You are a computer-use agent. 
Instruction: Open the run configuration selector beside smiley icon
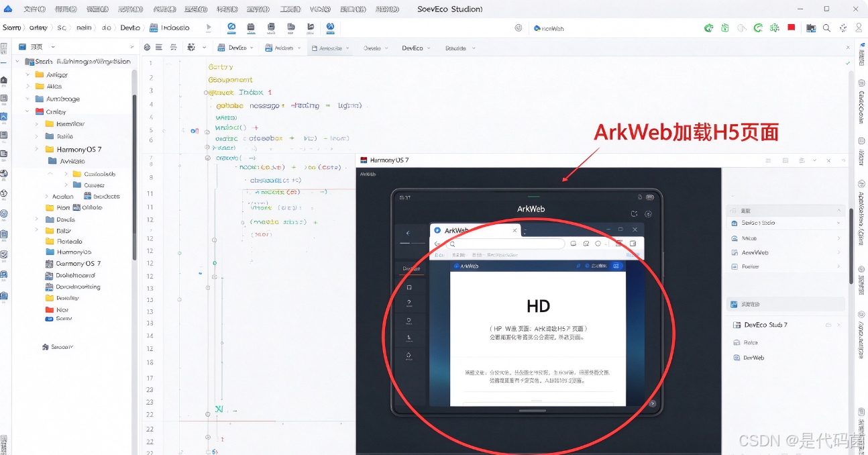[x=551, y=28]
